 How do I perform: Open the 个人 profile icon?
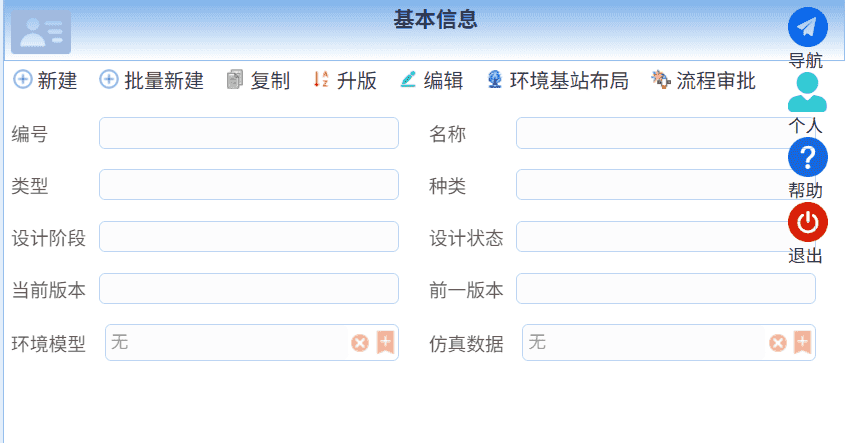[807, 92]
